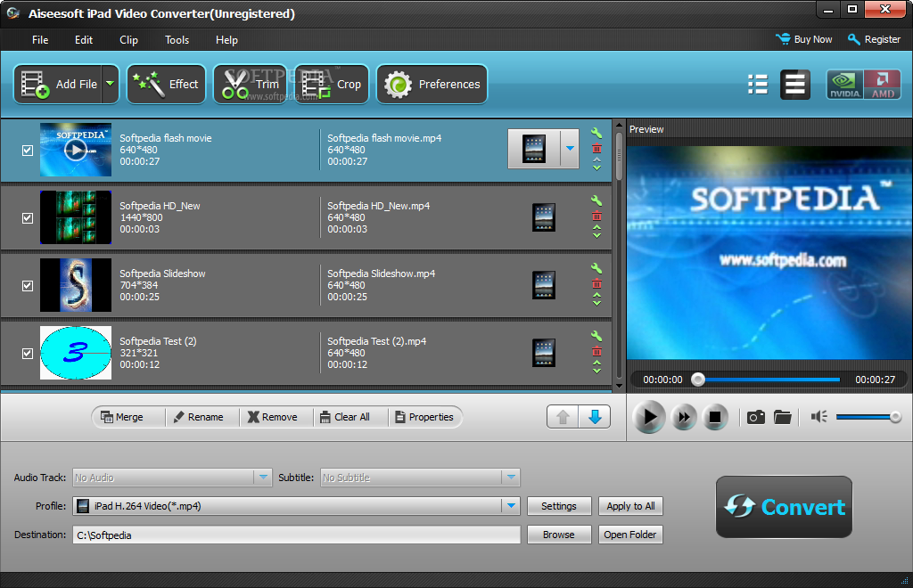Screen dimensions: 913x588
Task: Click iPad profile icon in HD_New row
Action: click(x=544, y=217)
